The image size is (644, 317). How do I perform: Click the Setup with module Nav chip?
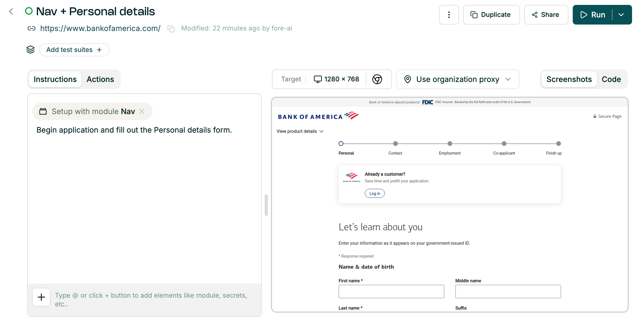(x=92, y=111)
